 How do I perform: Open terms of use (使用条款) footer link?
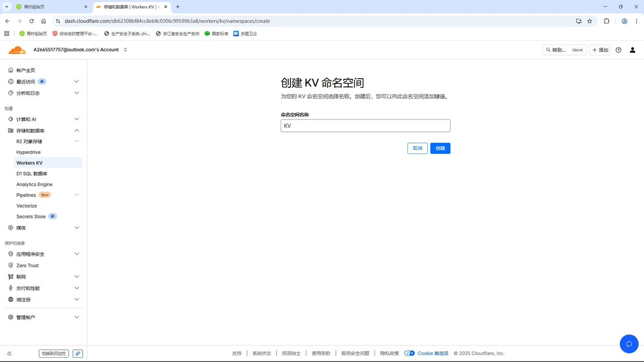(x=321, y=353)
